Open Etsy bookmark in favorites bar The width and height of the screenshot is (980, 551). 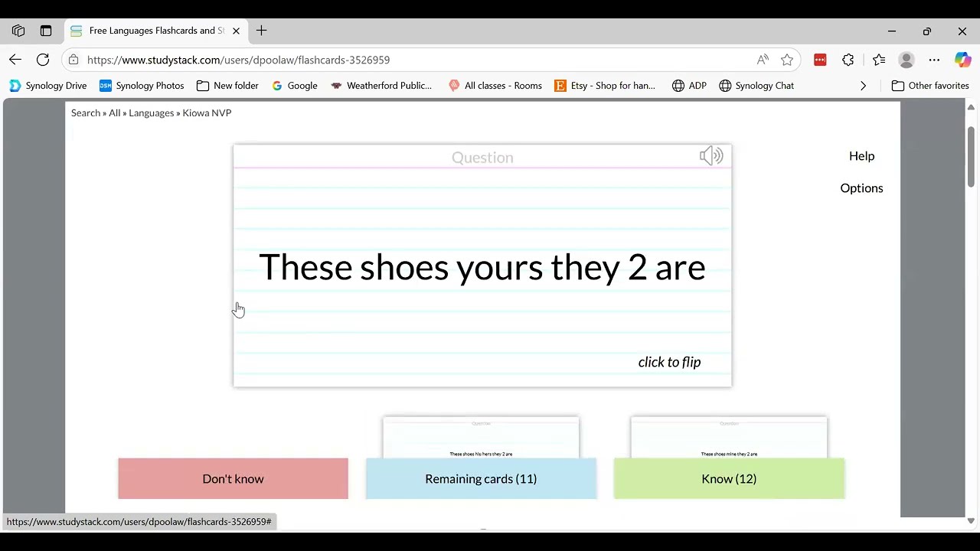click(x=604, y=86)
